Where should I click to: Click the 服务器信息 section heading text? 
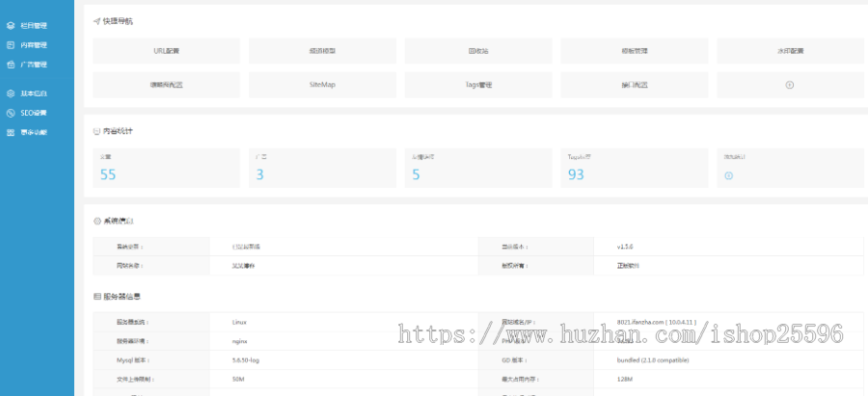click(x=122, y=297)
